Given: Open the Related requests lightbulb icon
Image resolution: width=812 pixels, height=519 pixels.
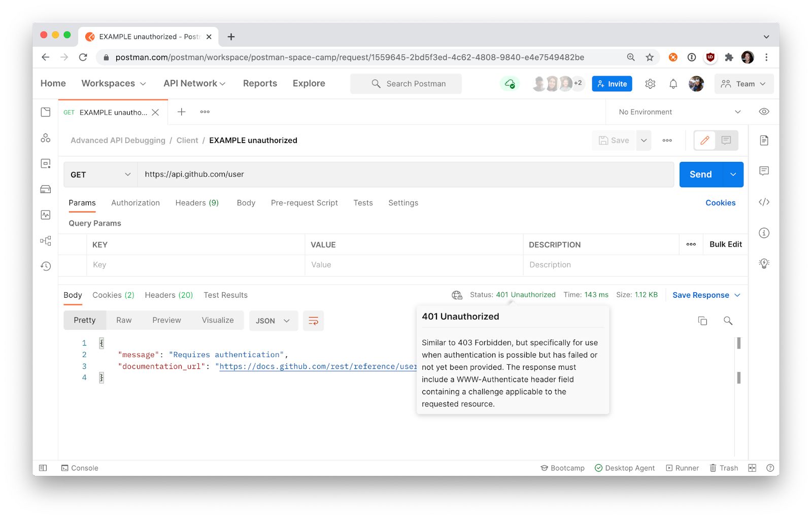Looking at the screenshot, I should tap(764, 263).
